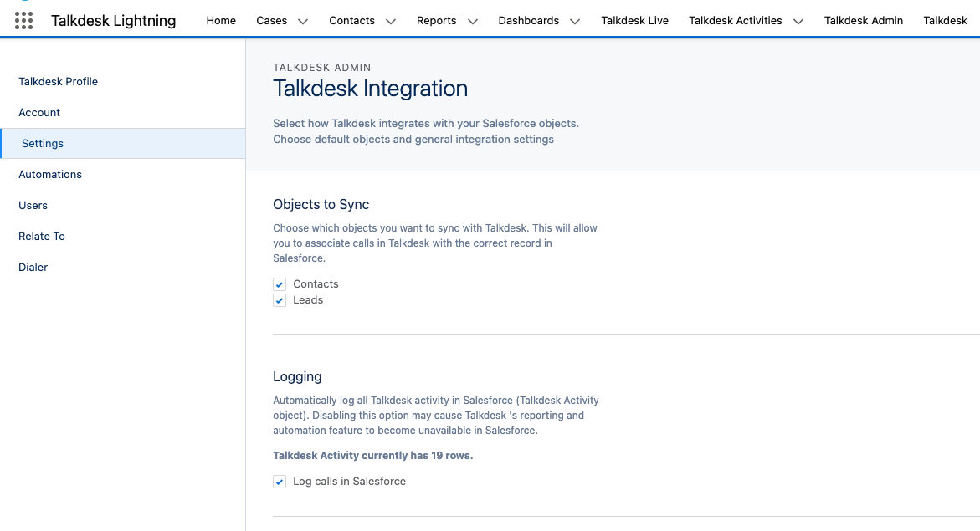
Task: Select Settings in the sidebar
Action: click(x=122, y=144)
